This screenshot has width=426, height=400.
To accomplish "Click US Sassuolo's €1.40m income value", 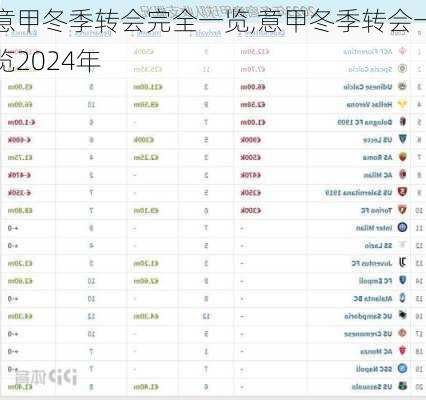I will [146, 387].
